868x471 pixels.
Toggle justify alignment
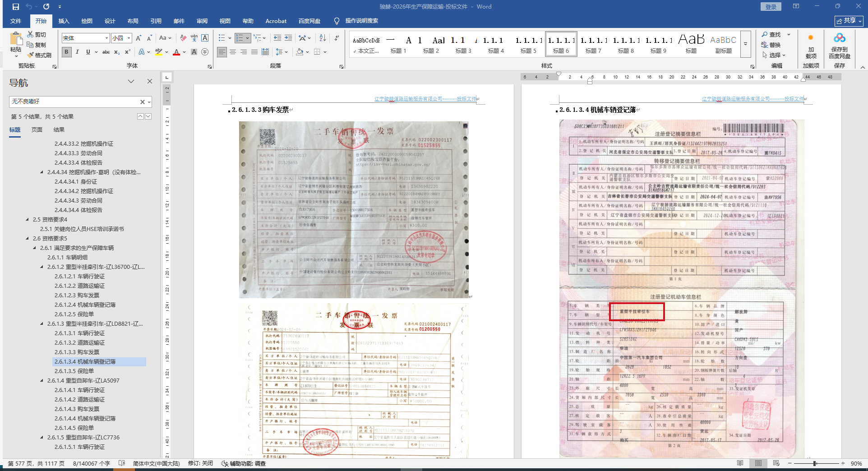(254, 52)
